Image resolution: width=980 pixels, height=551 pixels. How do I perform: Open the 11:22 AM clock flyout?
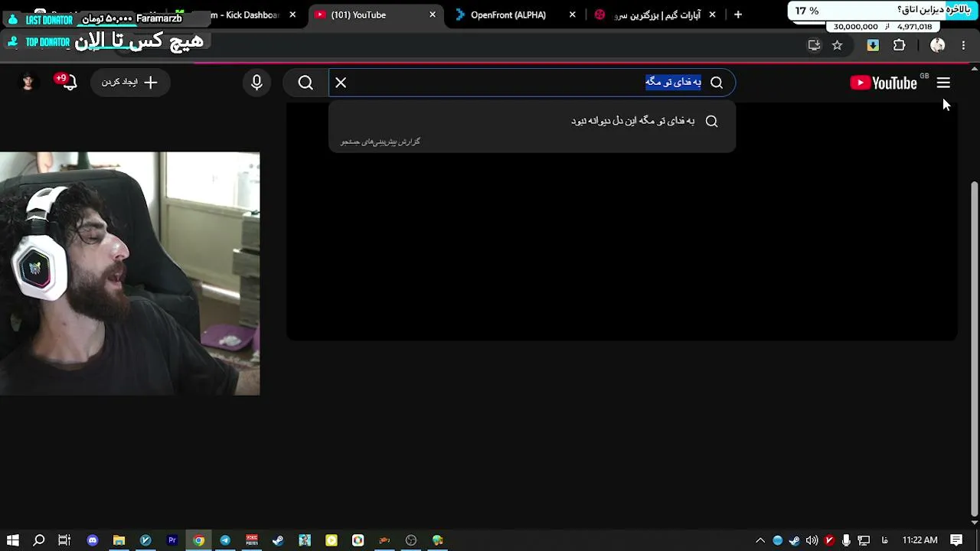pyautogui.click(x=920, y=540)
